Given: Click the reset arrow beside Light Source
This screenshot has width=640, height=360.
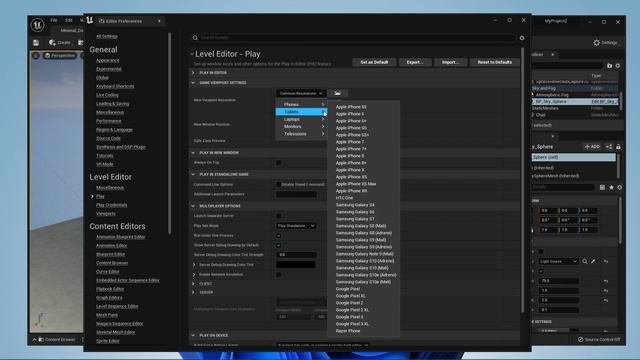Looking at the screenshot, I should 606,261.
